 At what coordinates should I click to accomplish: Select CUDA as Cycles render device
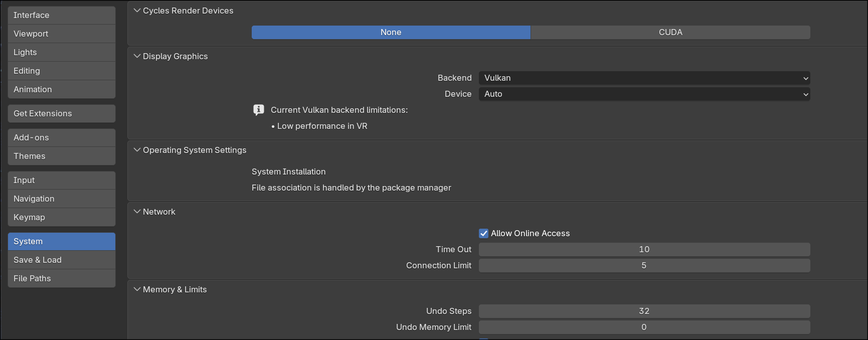tap(670, 32)
